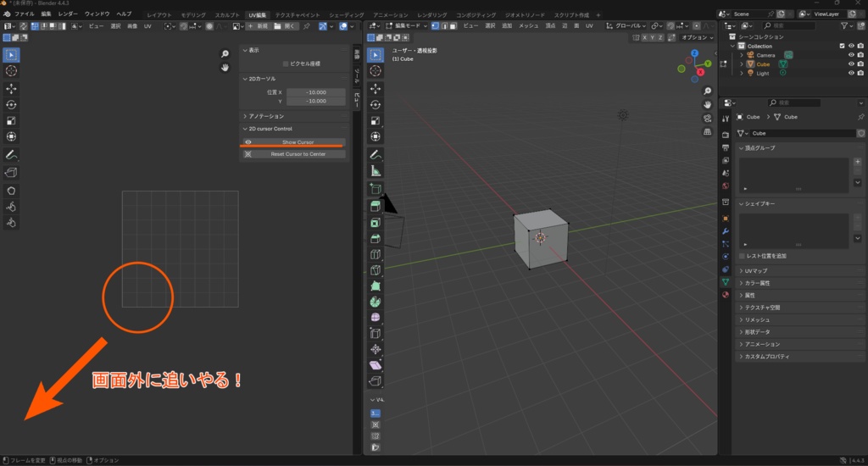Click the zoom magnifier icon in the UV editor
Screen dimensions: 868x466
pos(225,53)
